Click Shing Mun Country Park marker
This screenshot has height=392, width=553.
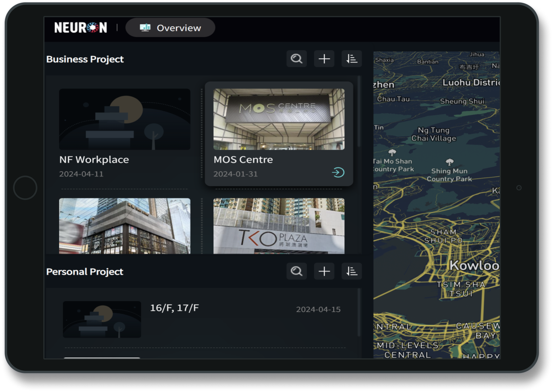(x=449, y=162)
